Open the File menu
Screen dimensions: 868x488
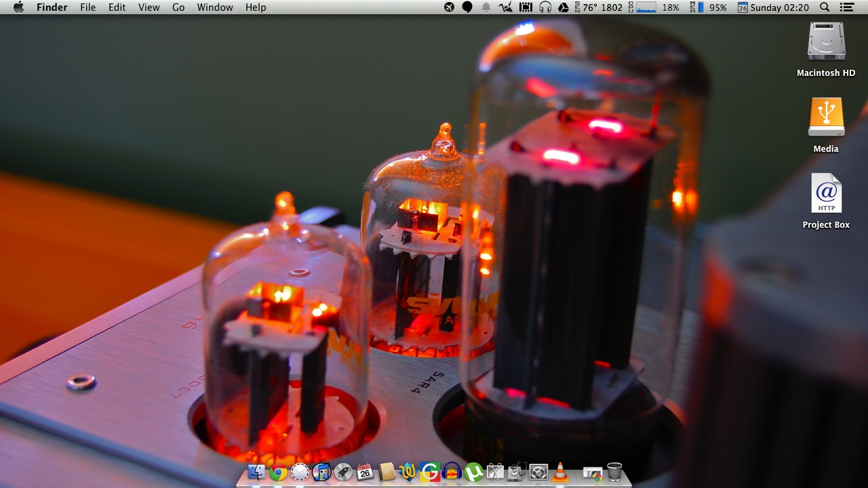87,7
